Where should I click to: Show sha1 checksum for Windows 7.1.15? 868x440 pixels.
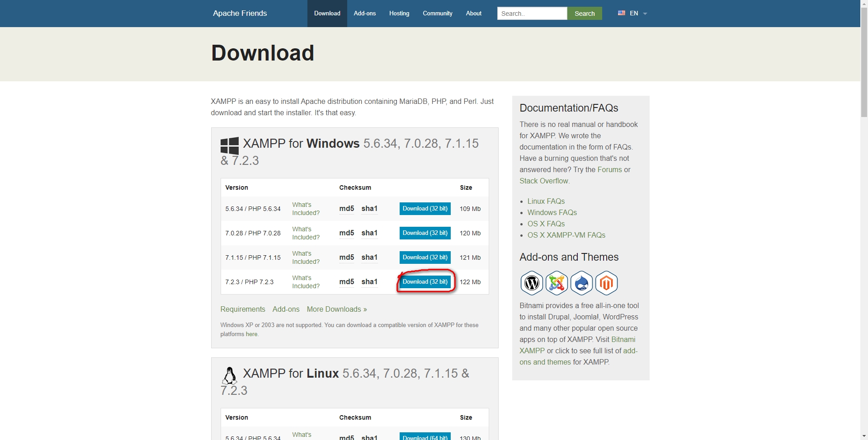point(369,257)
